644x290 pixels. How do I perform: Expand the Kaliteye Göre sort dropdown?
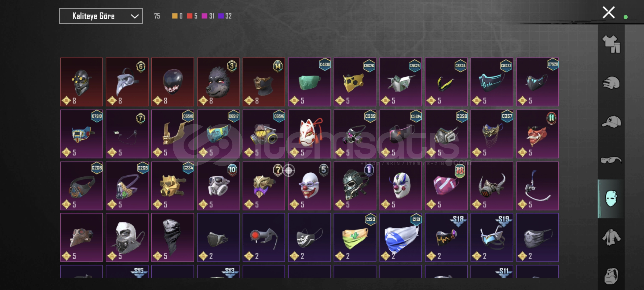101,16
